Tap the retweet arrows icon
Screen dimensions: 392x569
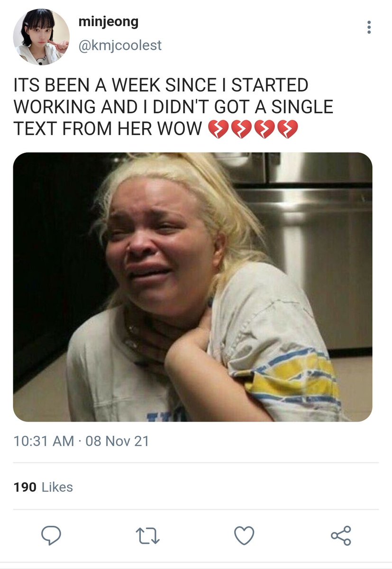tap(148, 536)
